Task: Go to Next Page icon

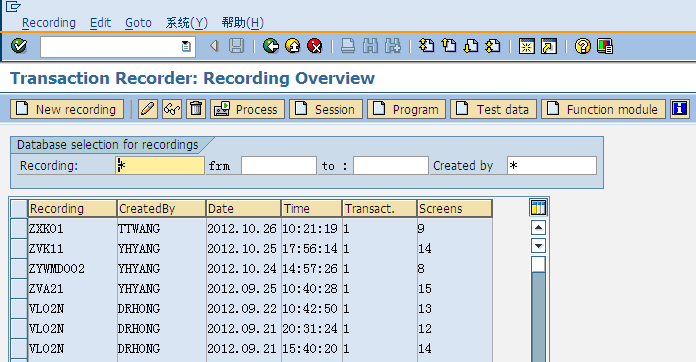Action: coord(471,46)
